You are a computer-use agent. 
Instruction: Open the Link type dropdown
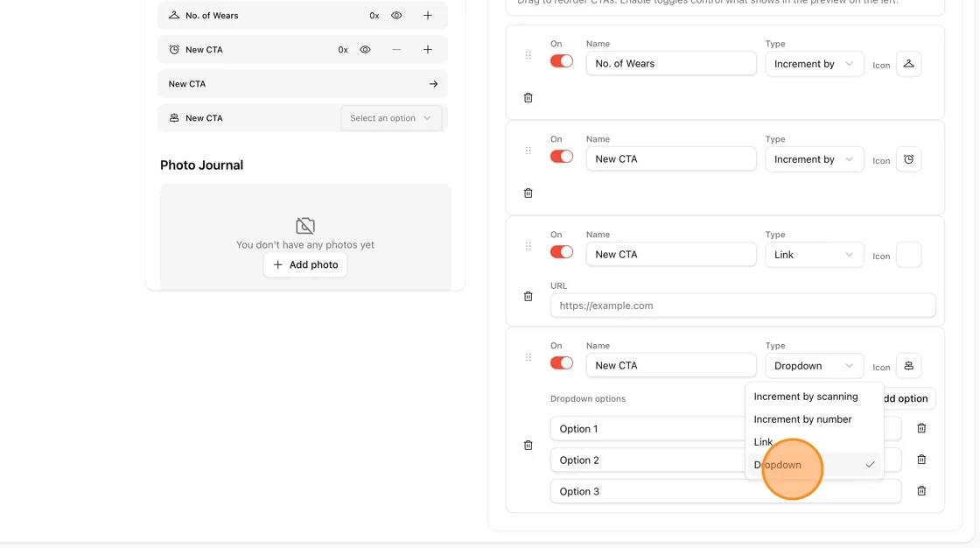pyautogui.click(x=814, y=255)
